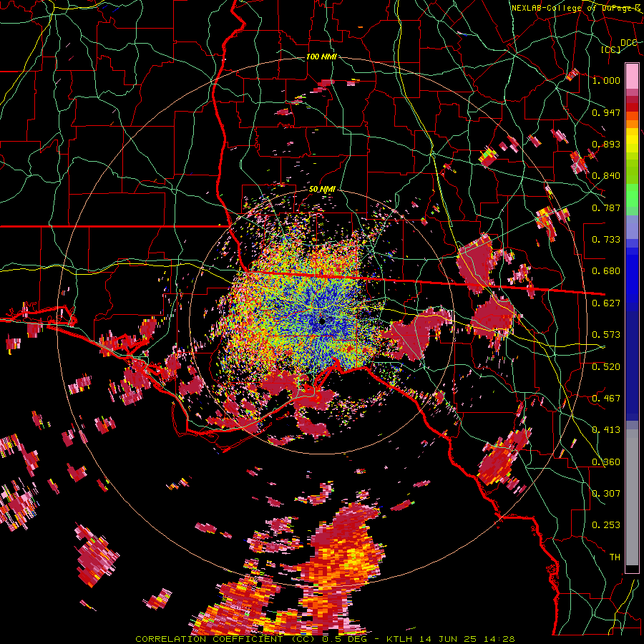Image resolution: width=644 pixels, height=644 pixels.
Task: Click the DCC product label
Action: pos(629,43)
